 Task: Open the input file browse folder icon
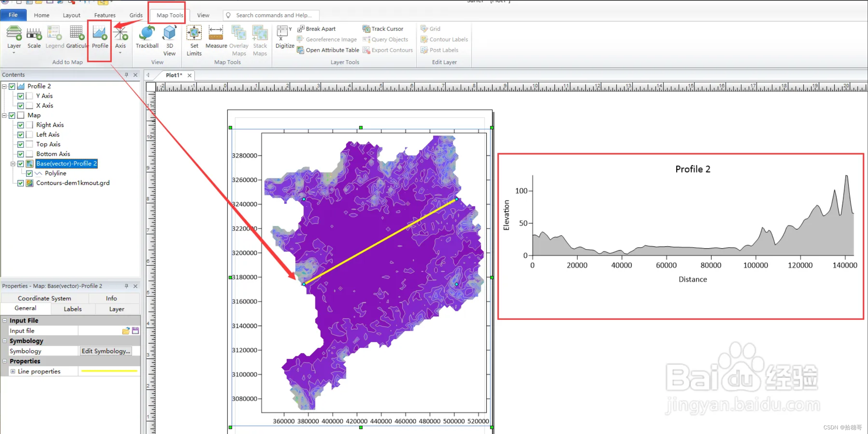(x=126, y=331)
